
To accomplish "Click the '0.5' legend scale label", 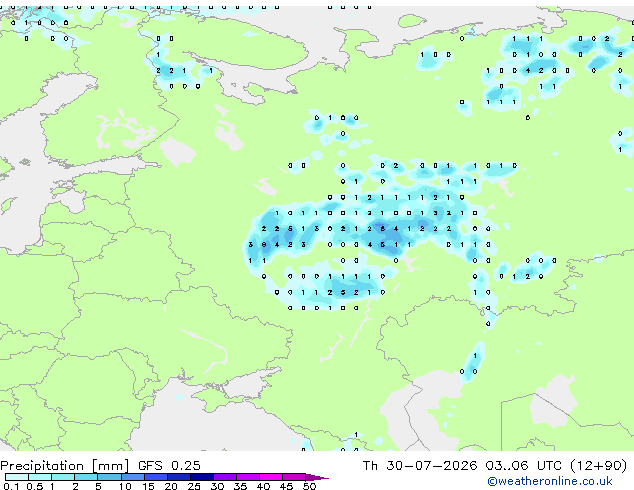I will pos(34,486).
